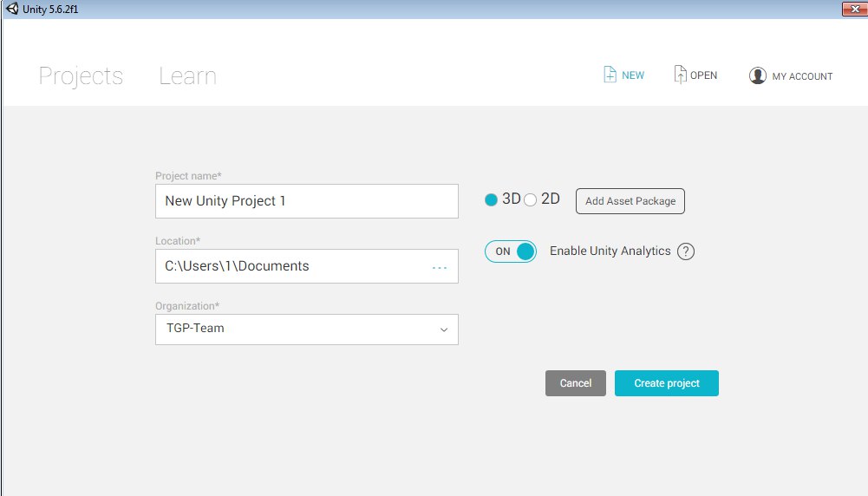The image size is (868, 496).
Task: Click the Location* label
Action: click(178, 241)
